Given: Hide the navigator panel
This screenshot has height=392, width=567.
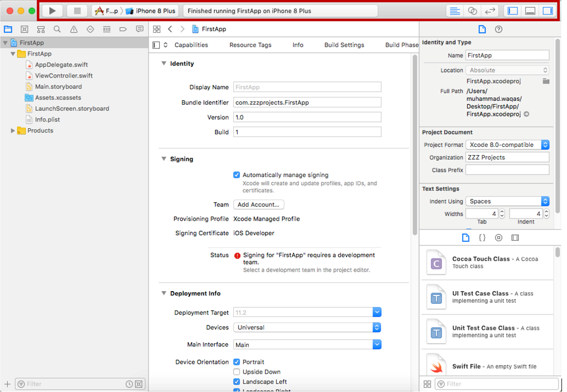Looking at the screenshot, I should click(512, 11).
